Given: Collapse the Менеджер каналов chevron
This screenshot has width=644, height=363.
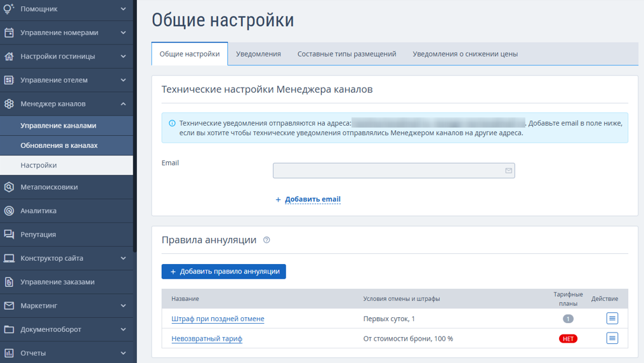Looking at the screenshot, I should click(123, 104).
